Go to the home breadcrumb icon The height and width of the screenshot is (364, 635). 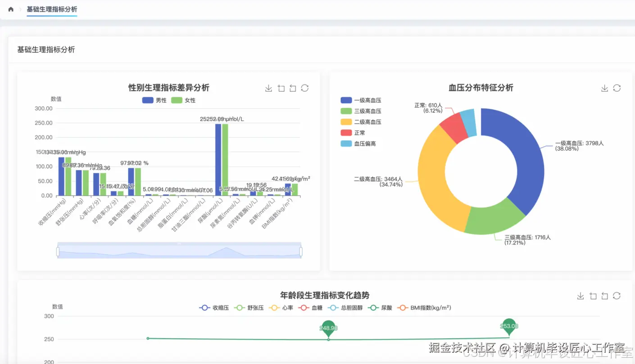pyautogui.click(x=11, y=9)
